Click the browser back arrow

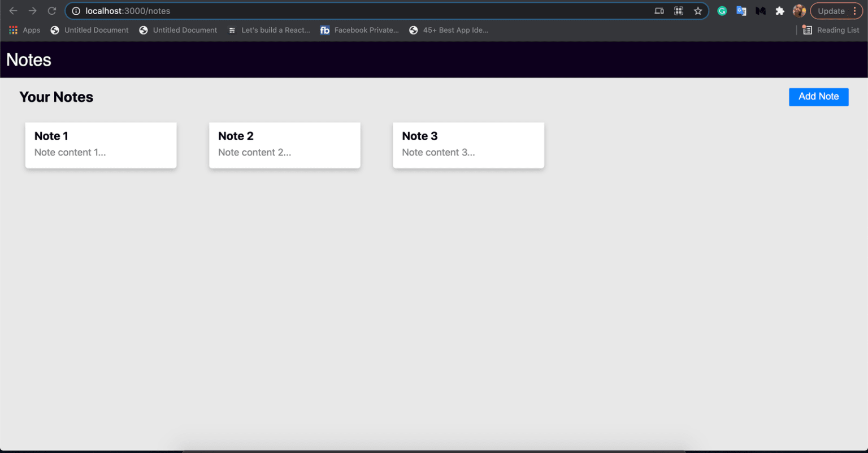(x=13, y=11)
